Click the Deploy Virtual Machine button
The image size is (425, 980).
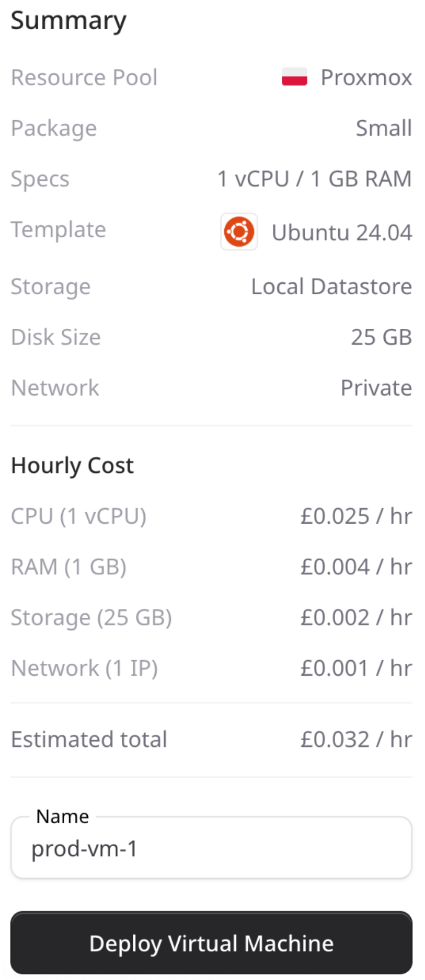212,943
